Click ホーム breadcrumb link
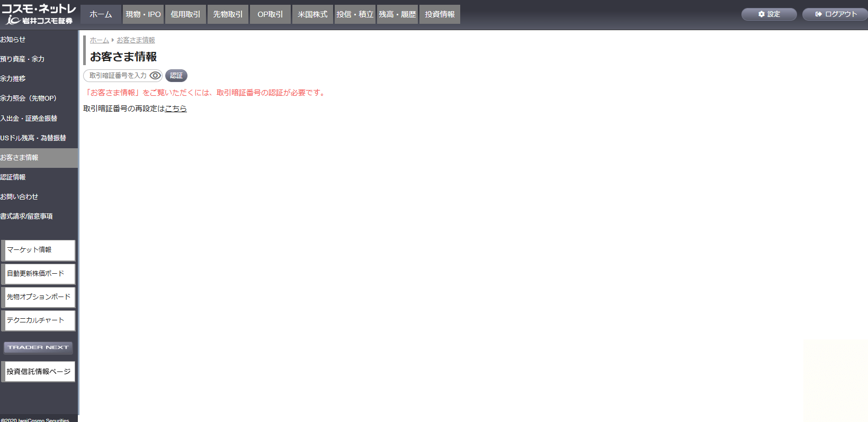This screenshot has width=868, height=422. tap(99, 40)
